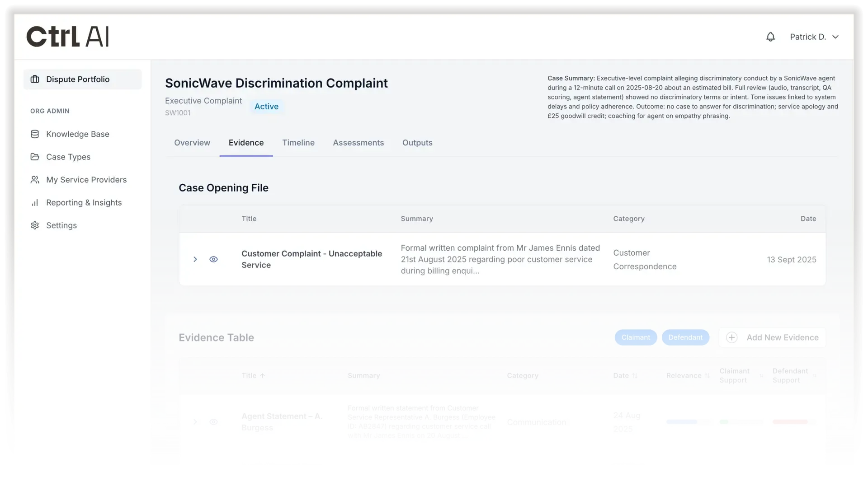Image resolution: width=868 pixels, height=486 pixels.
Task: Click the Customer Correspondence category cell
Action: tap(645, 260)
